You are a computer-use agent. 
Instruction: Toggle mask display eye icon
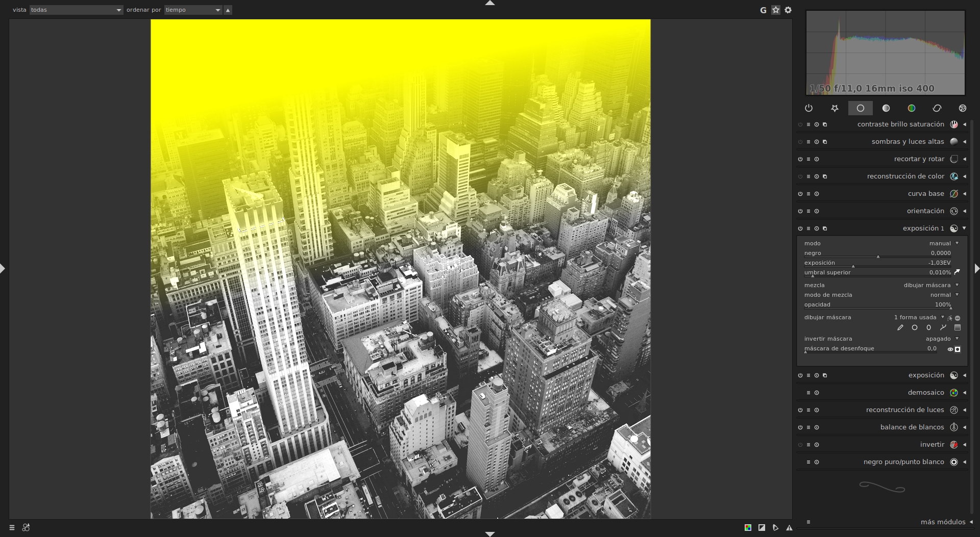[x=950, y=349]
